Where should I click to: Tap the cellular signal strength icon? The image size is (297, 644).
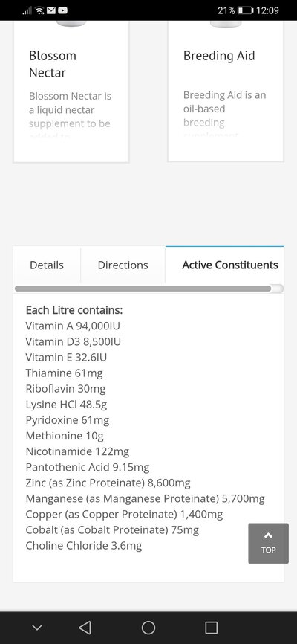pos(27,10)
